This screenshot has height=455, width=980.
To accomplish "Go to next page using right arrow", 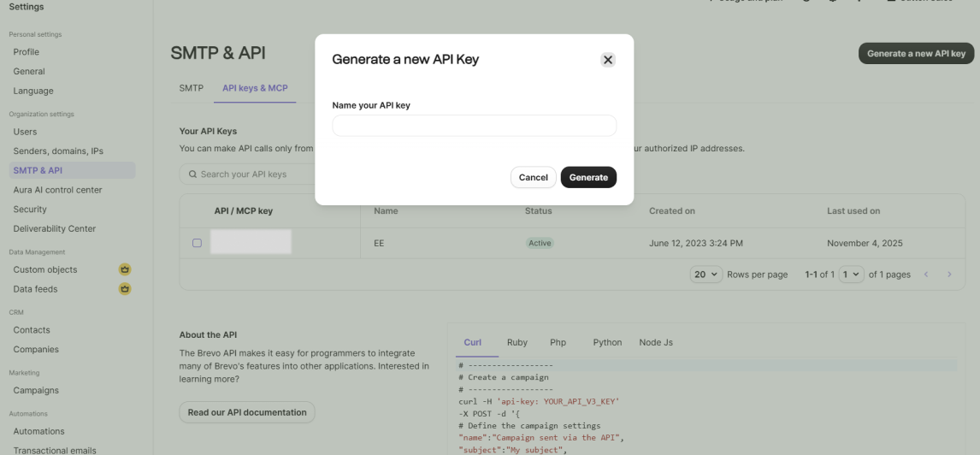I will [x=948, y=275].
